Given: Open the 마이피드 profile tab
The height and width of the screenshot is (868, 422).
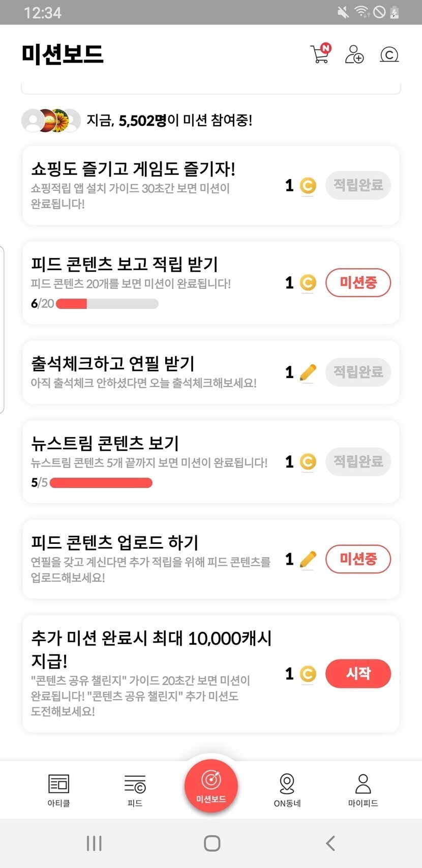Looking at the screenshot, I should 363,790.
